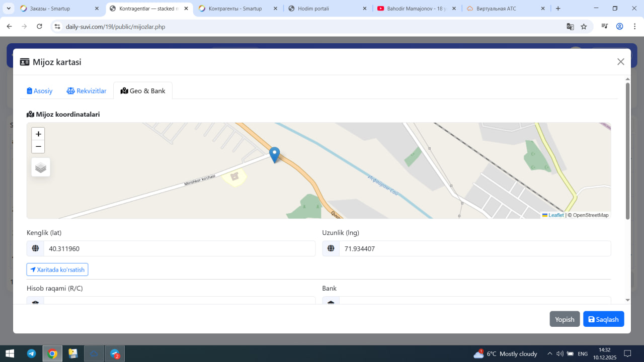The image size is (644, 362).
Task: Open the Chrome three-dot menu
Action: (x=634, y=27)
